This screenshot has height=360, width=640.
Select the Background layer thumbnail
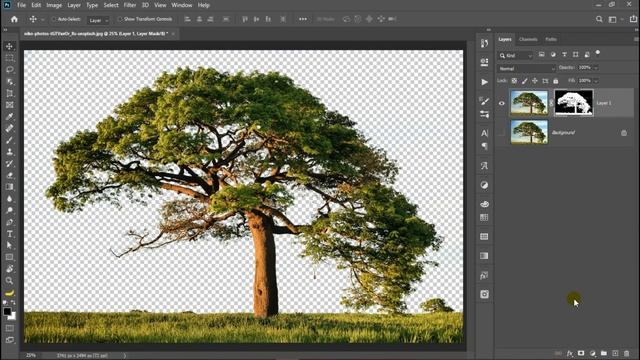click(529, 132)
